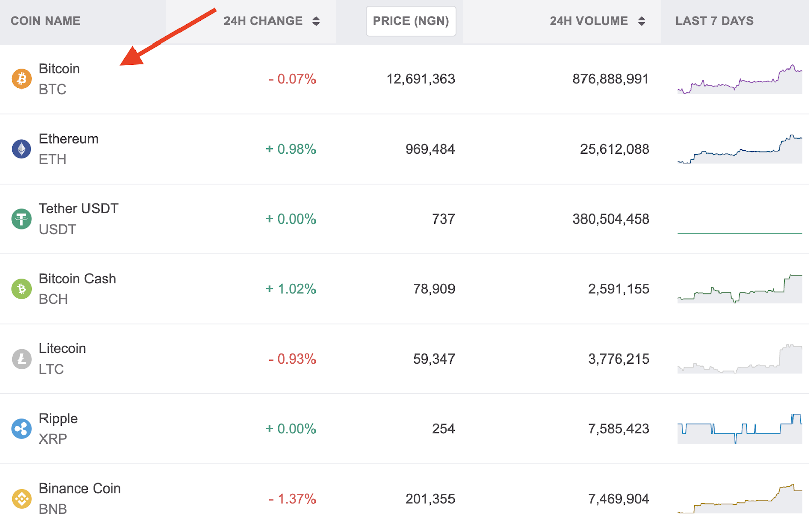Screen dimensions: 809x532
Task: Click Litecoin's - 0.93% change value
Action: (x=292, y=359)
